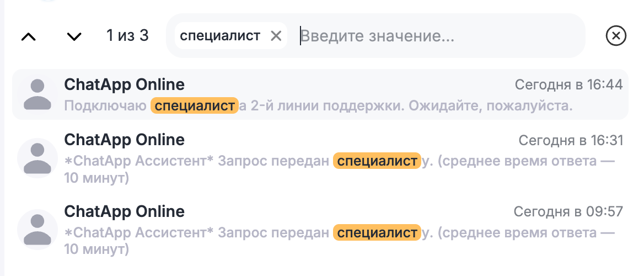Click the avatar of the 16:44 message
The image size is (644, 276).
(37, 94)
